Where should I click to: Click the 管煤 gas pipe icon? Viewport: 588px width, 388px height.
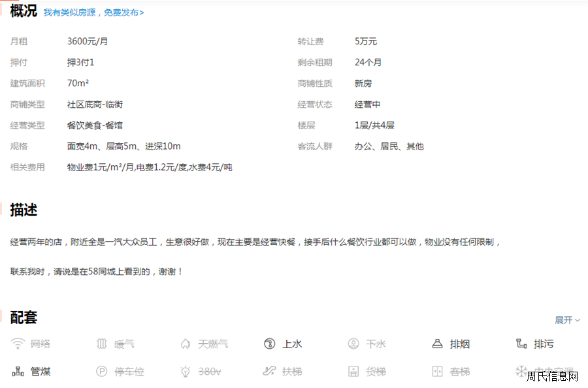pos(18,371)
